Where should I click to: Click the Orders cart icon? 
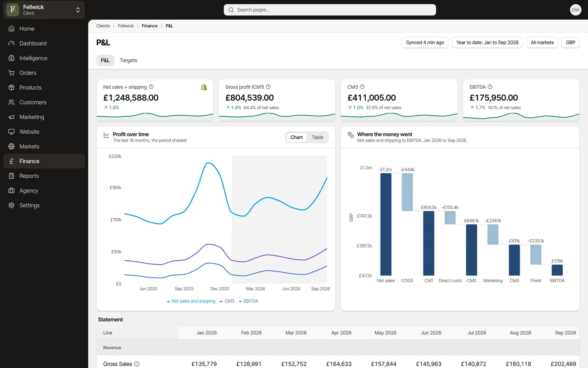pos(11,73)
